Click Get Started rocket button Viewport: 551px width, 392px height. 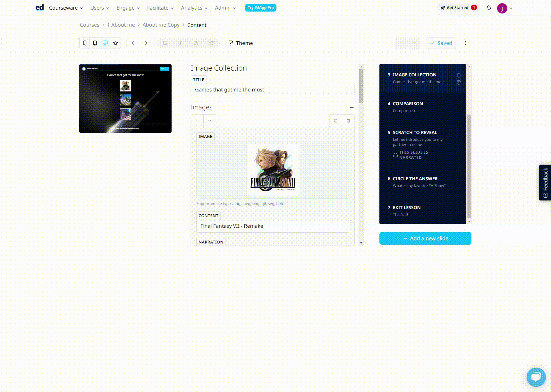(459, 8)
